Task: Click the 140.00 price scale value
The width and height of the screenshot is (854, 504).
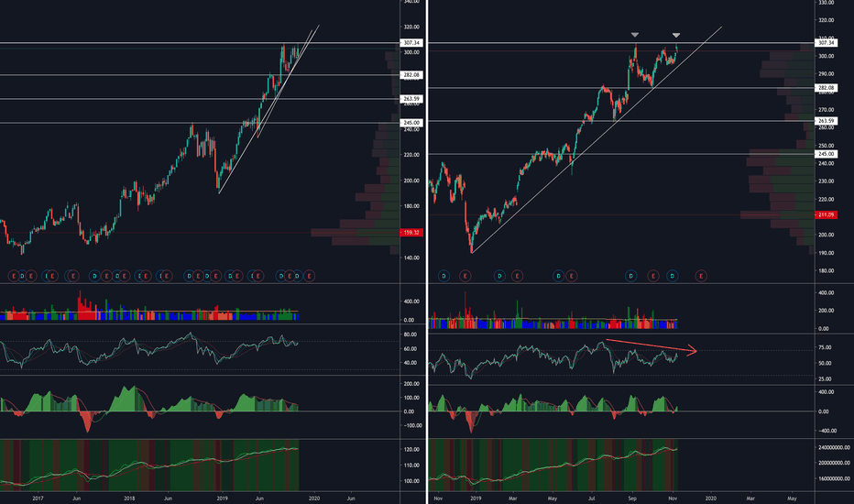Action: tap(411, 257)
